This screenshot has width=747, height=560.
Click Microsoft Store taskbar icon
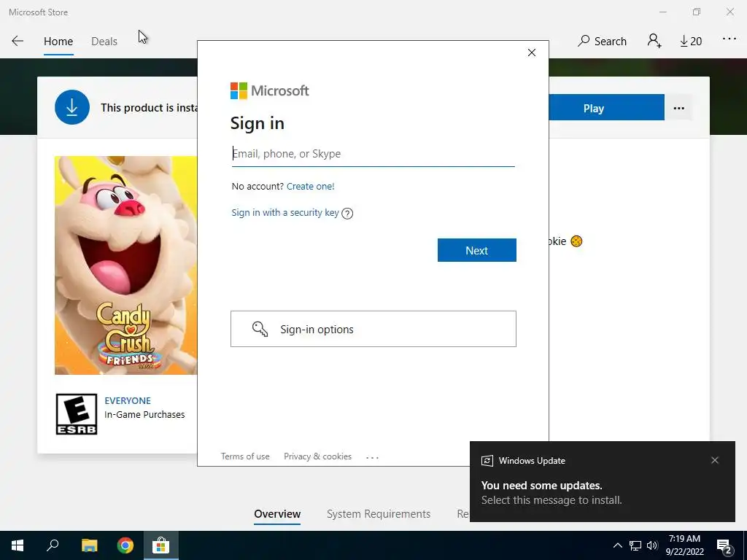(161, 545)
